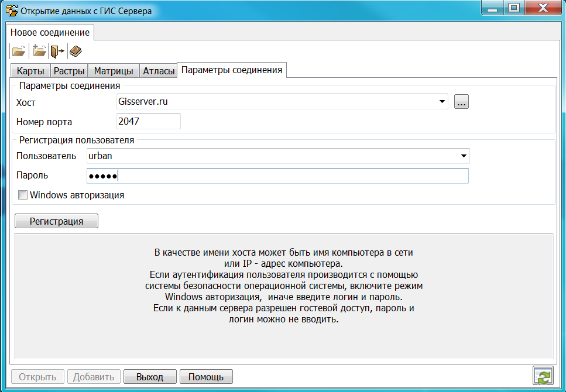Click the open folder icon in toolbar
566x392 pixels.
[19, 51]
